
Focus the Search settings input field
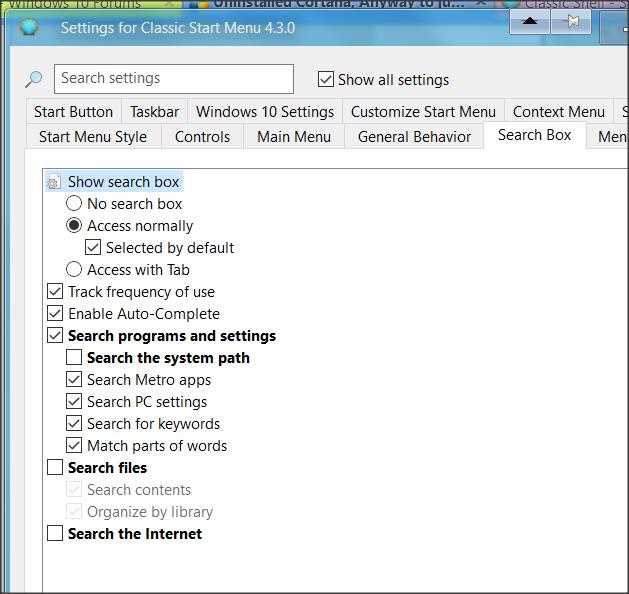[174, 79]
